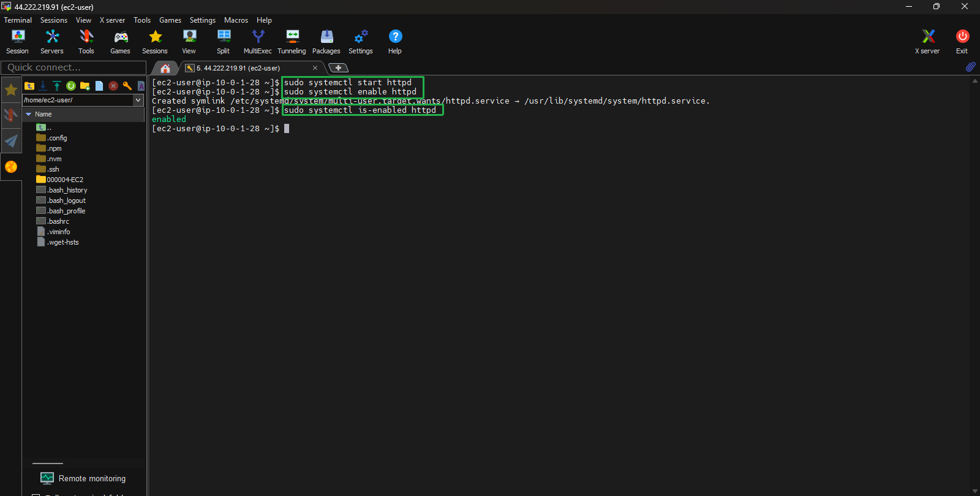Click the terminal scrollbar down arrow

[974, 491]
